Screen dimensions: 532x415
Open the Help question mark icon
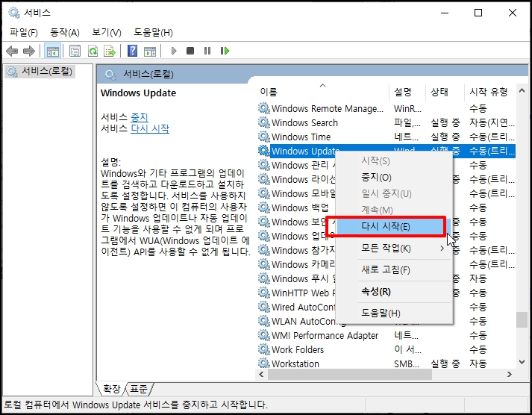[132, 51]
